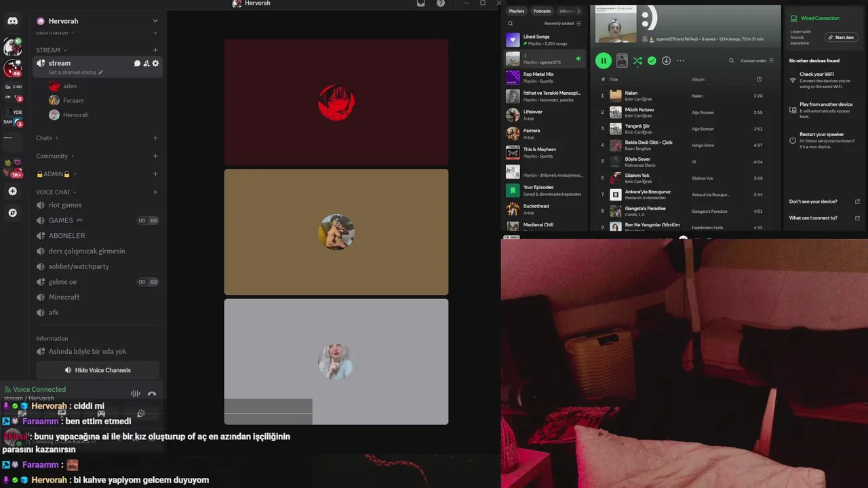The image size is (868, 488).
Task: Click Start Jam button
Action: point(842,37)
